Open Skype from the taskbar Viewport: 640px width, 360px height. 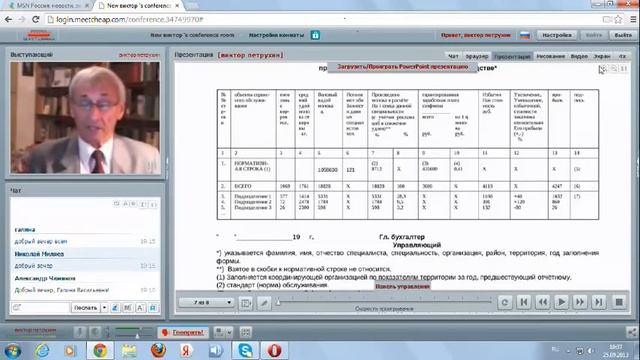245,350
